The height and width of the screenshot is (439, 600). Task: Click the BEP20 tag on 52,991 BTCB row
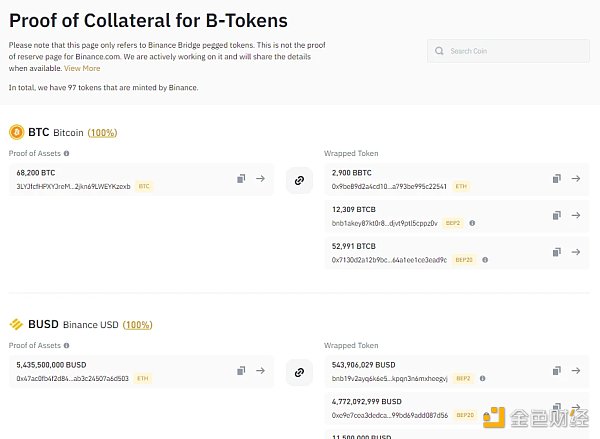(464, 260)
